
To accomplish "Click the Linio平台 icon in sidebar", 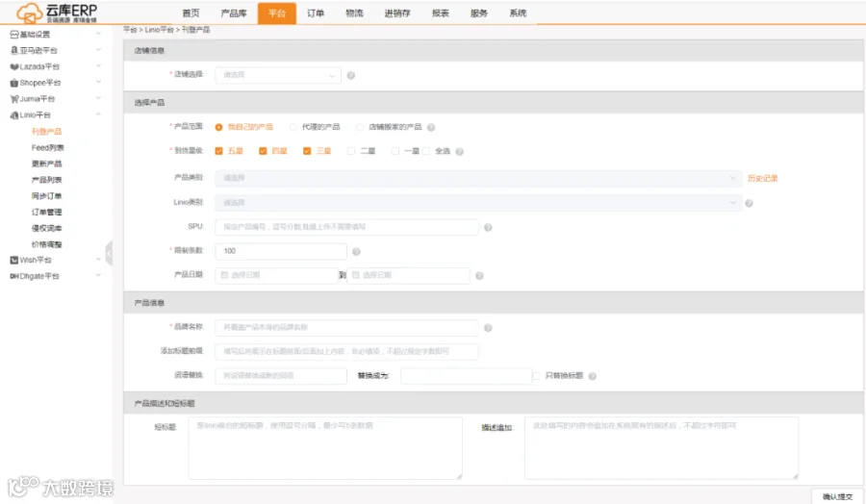I will point(14,114).
